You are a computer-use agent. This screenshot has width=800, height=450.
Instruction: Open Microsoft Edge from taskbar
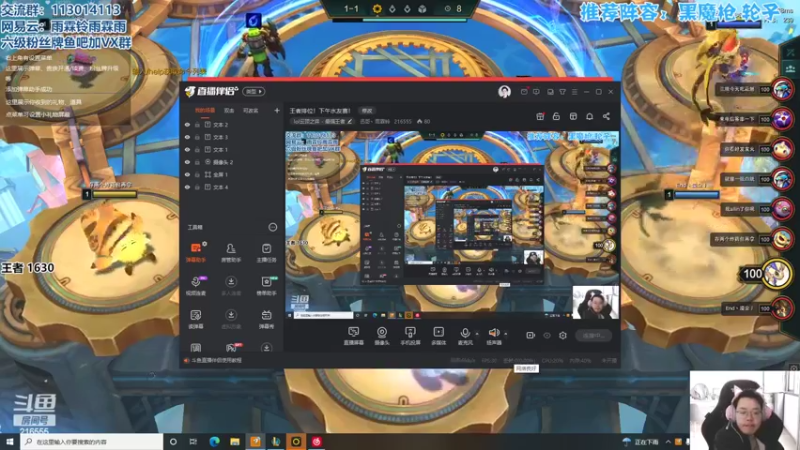(x=214, y=442)
